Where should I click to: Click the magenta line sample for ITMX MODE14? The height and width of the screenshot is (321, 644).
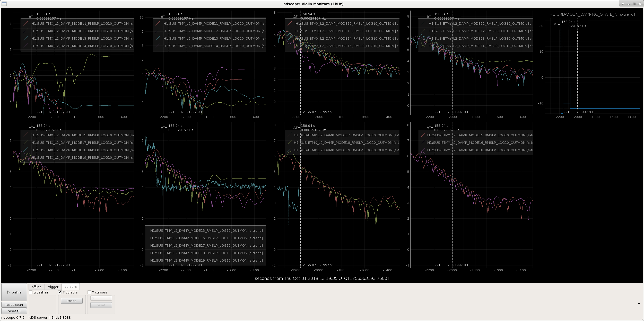[25, 46]
